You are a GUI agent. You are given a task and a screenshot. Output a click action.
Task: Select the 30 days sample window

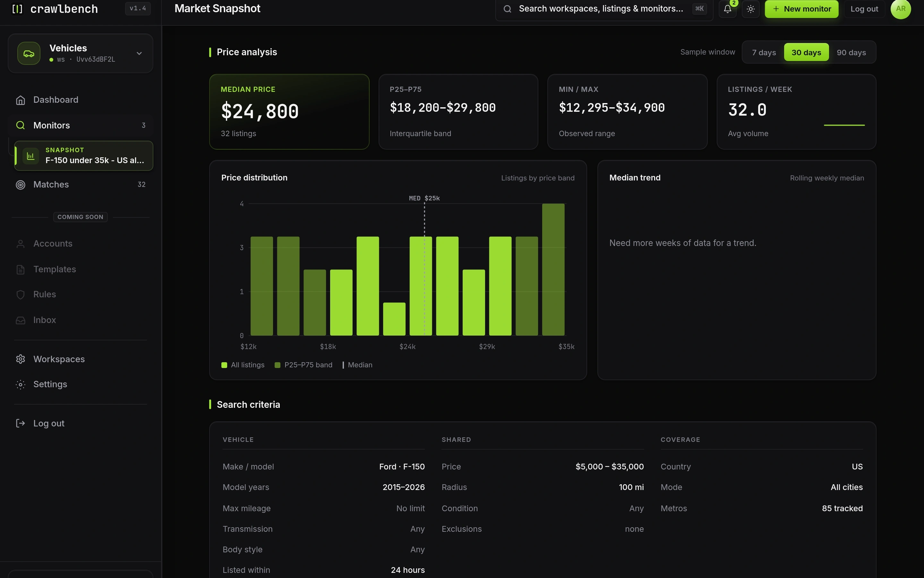pyautogui.click(x=806, y=52)
